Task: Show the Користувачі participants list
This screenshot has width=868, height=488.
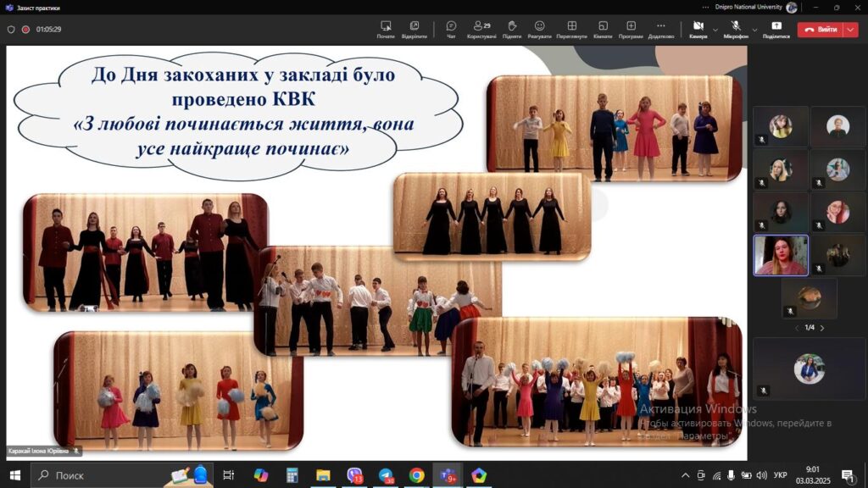Action: click(481, 30)
